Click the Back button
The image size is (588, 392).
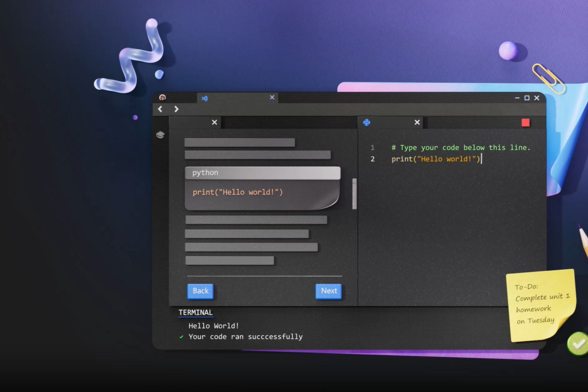pyautogui.click(x=200, y=291)
